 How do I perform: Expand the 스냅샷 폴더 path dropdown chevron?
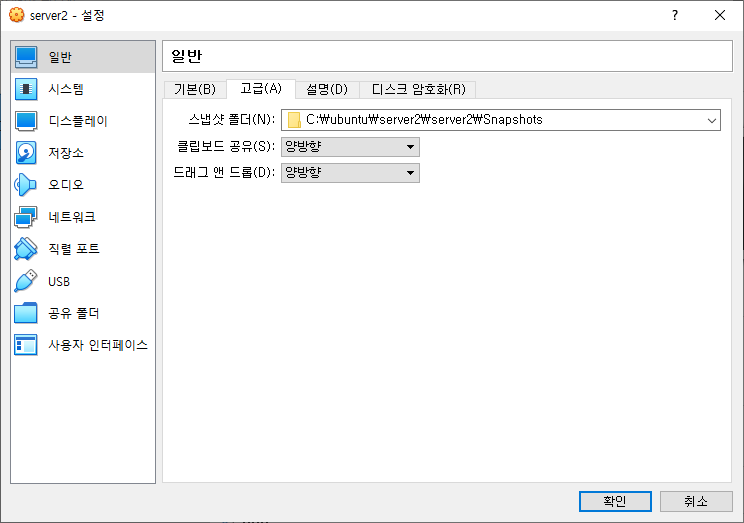(x=711, y=121)
